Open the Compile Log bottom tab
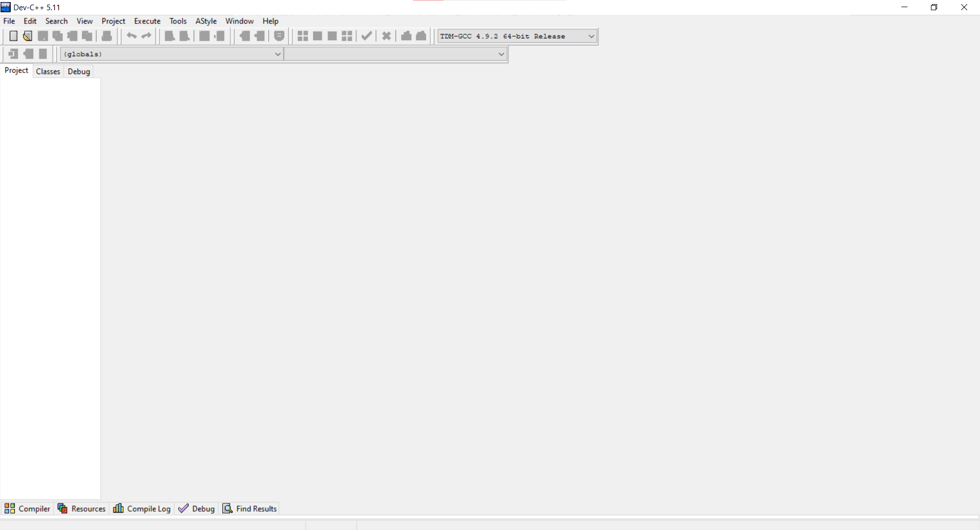980x530 pixels. (142, 509)
